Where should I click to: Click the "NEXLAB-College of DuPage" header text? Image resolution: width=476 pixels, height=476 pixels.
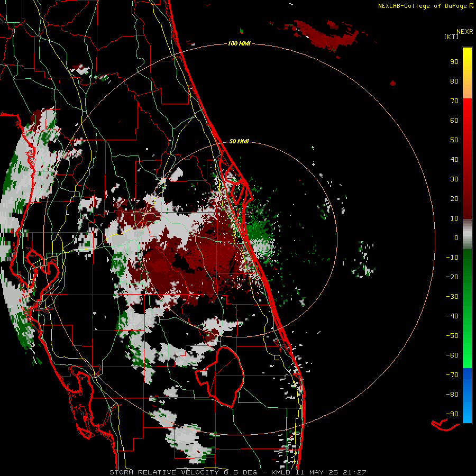423,6
